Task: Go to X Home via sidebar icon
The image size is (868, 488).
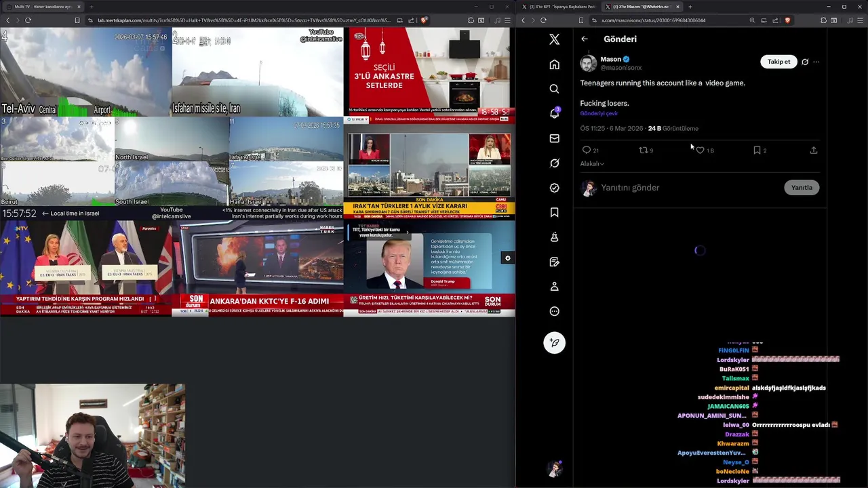Action: coord(554,64)
